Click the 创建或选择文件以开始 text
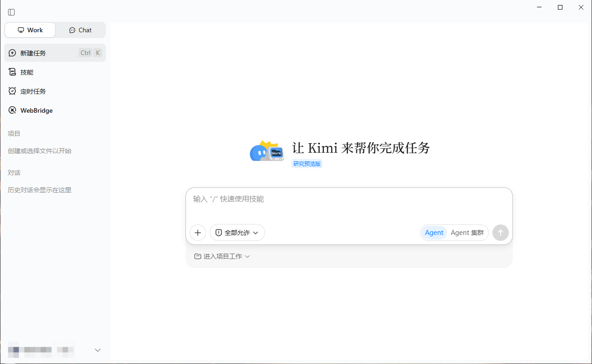 point(40,151)
